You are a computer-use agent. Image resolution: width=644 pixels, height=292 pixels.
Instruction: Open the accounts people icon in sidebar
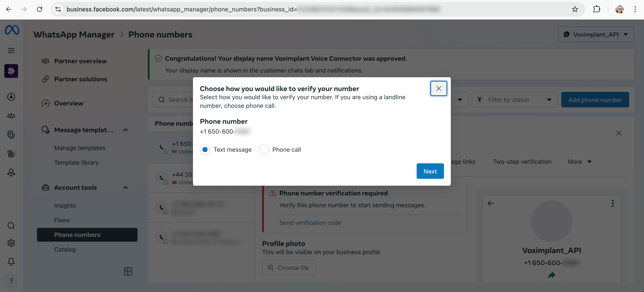tap(11, 116)
